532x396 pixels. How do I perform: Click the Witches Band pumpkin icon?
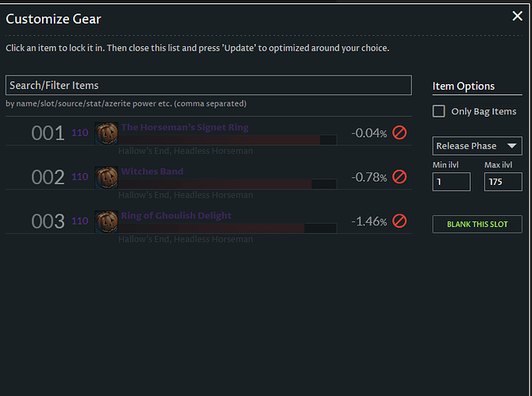pos(106,177)
